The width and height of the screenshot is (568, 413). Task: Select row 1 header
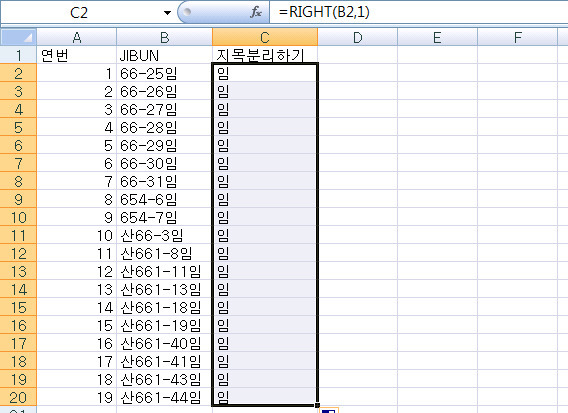(18, 55)
